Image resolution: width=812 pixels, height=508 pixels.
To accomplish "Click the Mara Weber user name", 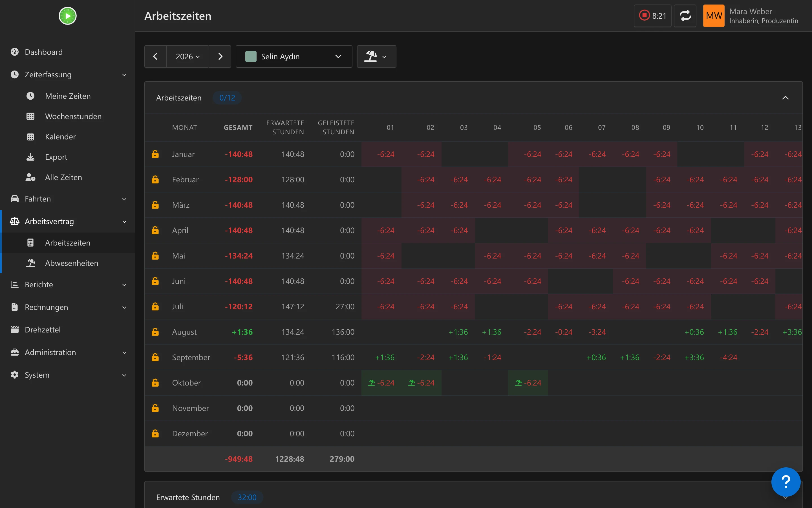I will (751, 11).
